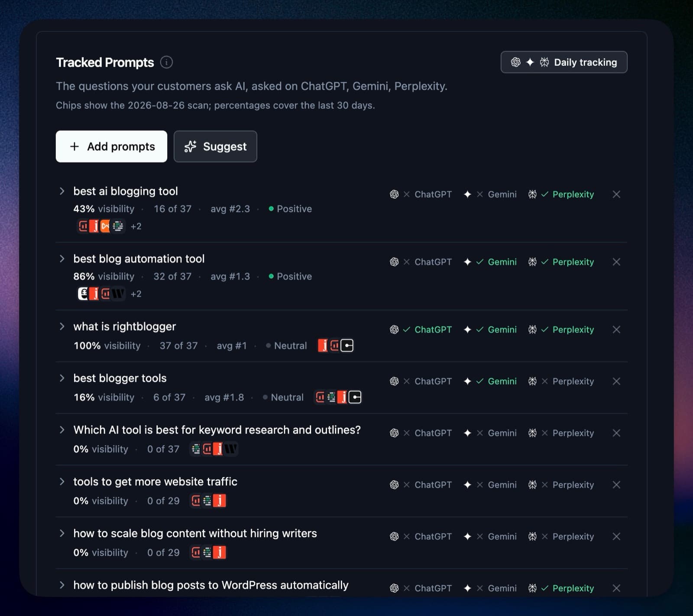693x616 pixels.
Task: Click the "+2" competitors count under best blog automation tool
Action: 136,294
